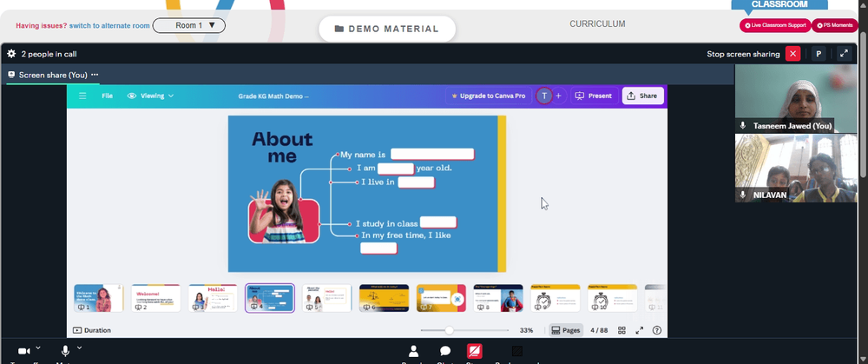Open Canva help question mark

click(x=657, y=330)
